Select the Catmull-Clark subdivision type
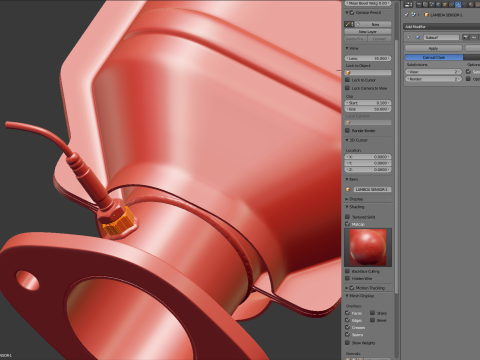The width and height of the screenshot is (480, 360). coord(434,57)
